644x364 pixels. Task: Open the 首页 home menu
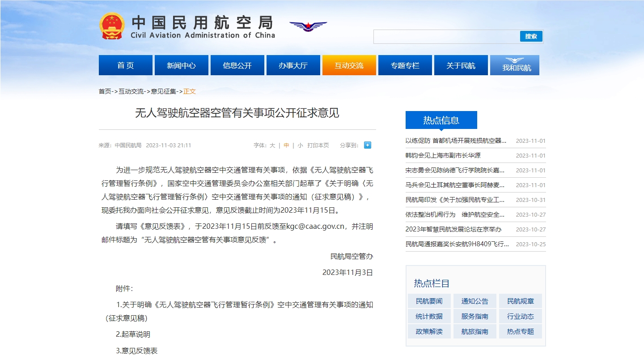click(126, 65)
